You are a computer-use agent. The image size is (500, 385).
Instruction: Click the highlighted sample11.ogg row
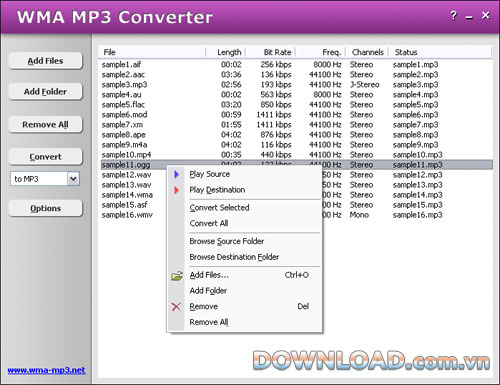296,165
